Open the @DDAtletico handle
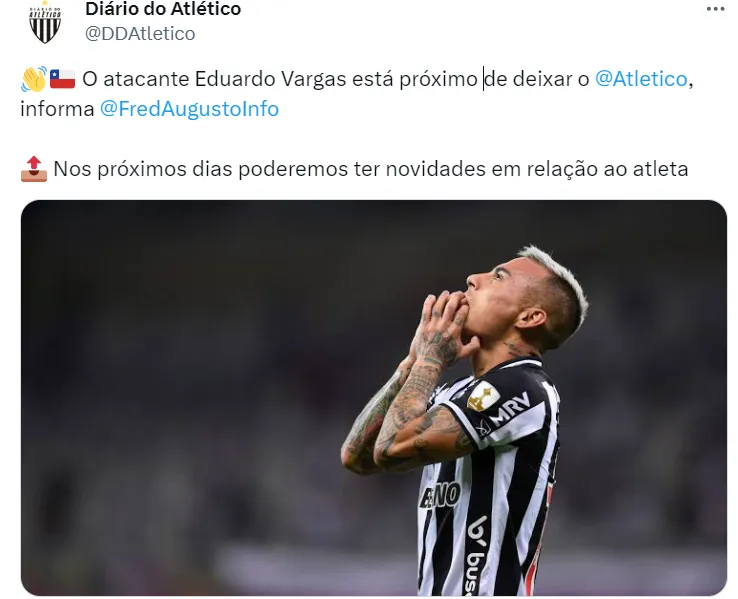The height and width of the screenshot is (599, 738). [x=140, y=34]
